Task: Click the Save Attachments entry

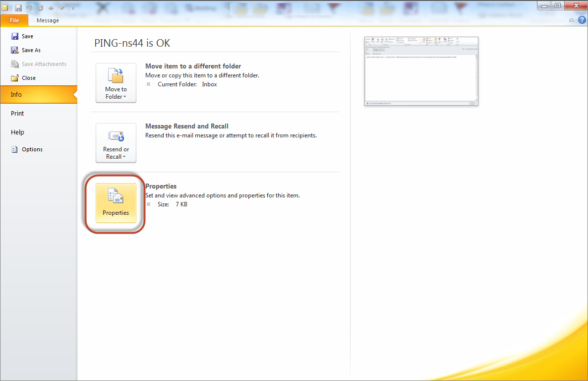Action: [39, 64]
